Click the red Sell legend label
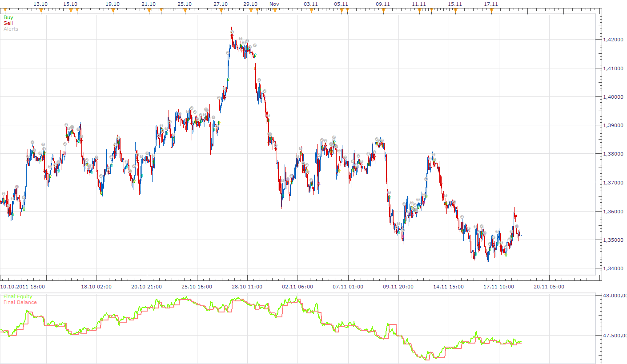The width and height of the screenshot is (627, 364). pyautogui.click(x=8, y=23)
